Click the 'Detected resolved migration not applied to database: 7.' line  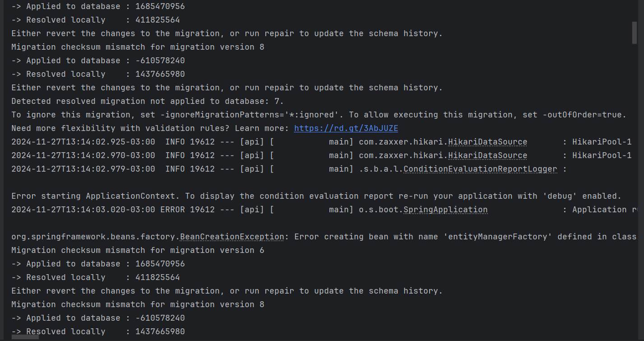pyautogui.click(x=148, y=101)
